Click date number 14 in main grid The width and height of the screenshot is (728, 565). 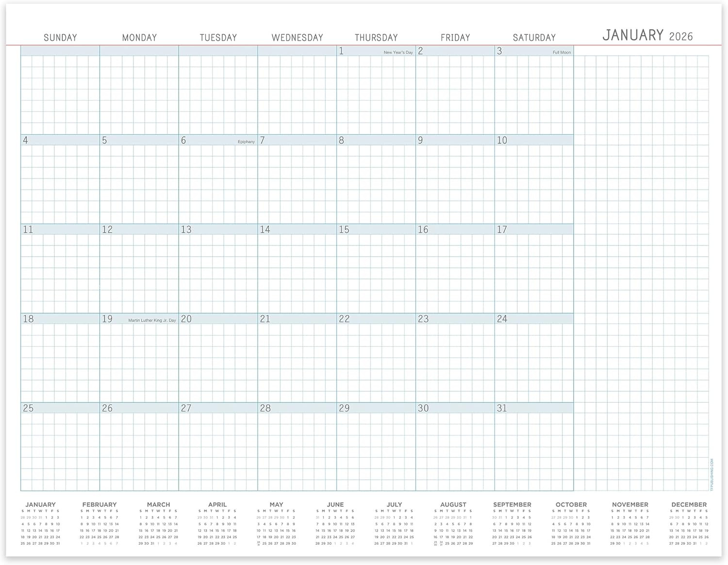(265, 229)
